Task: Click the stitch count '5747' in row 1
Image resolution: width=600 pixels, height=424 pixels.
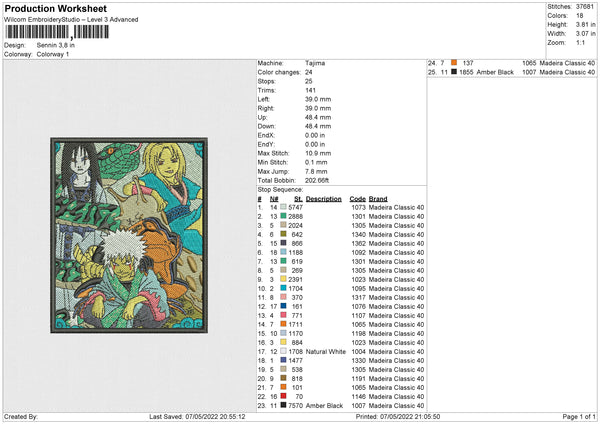Action: [x=295, y=207]
